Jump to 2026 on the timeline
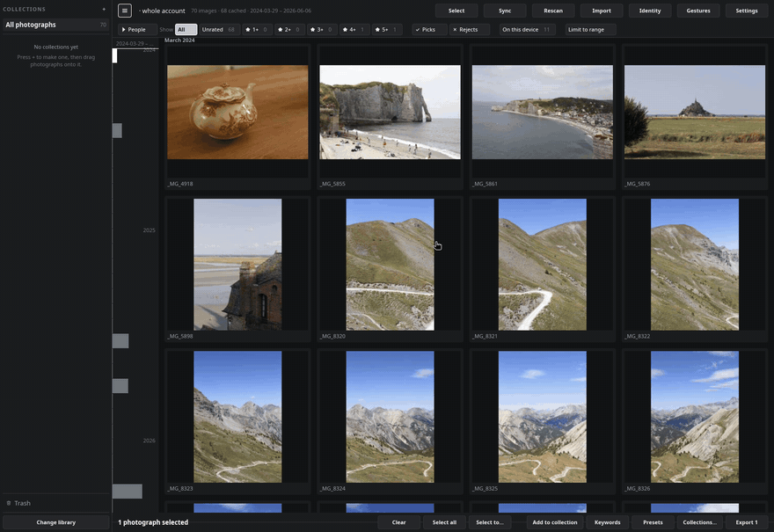This screenshot has height=532, width=774. tap(149, 441)
